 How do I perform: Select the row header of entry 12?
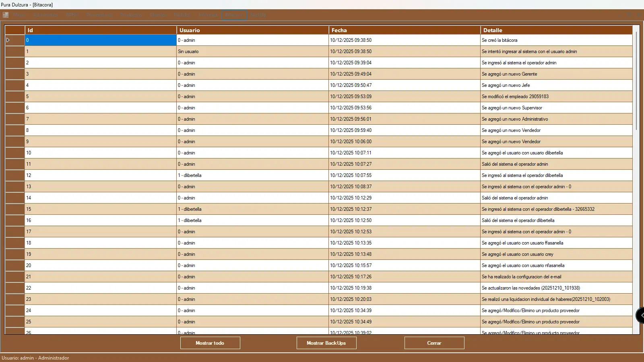click(x=14, y=175)
